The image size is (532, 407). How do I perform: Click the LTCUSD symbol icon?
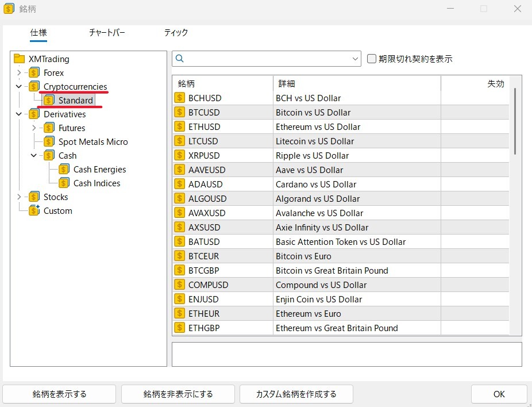point(179,141)
